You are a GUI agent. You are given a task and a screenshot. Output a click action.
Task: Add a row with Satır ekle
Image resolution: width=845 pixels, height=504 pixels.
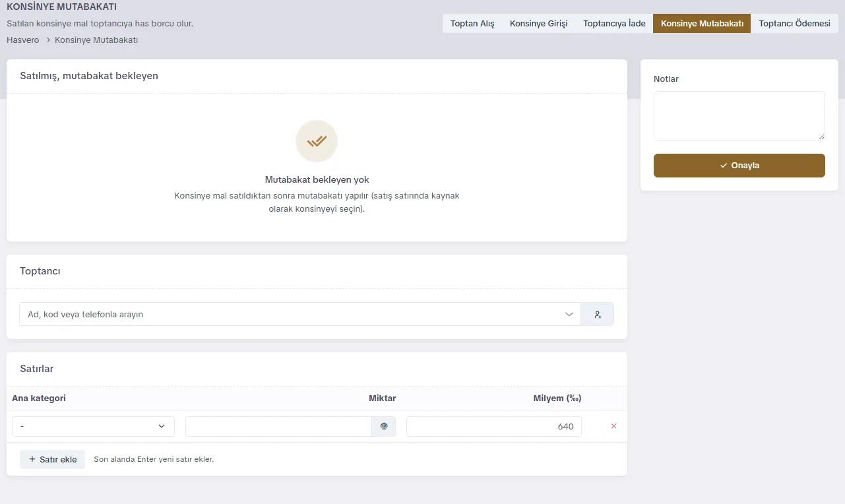[x=53, y=459]
